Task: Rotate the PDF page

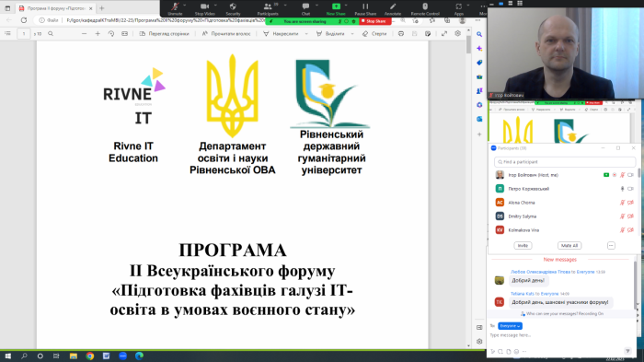Action: pos(111,34)
